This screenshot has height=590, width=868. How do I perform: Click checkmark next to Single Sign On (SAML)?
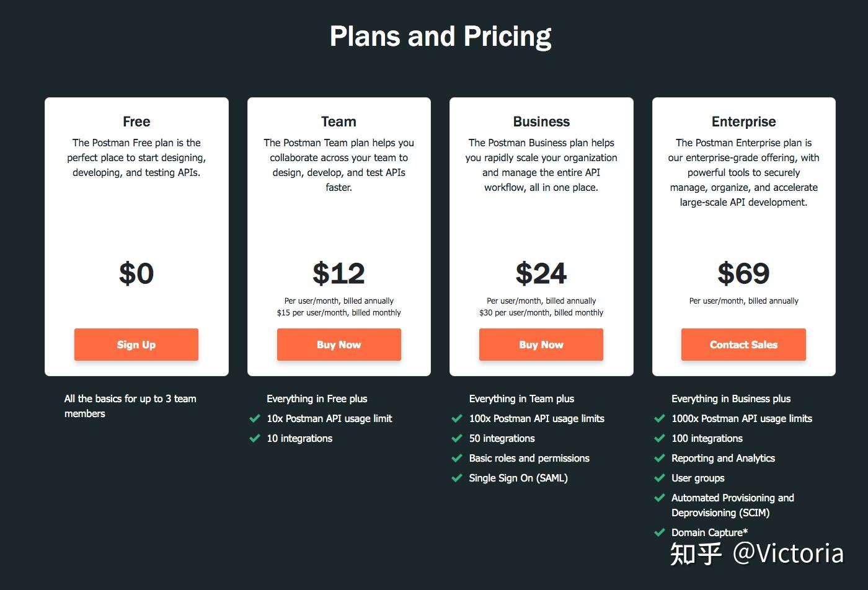click(x=457, y=478)
